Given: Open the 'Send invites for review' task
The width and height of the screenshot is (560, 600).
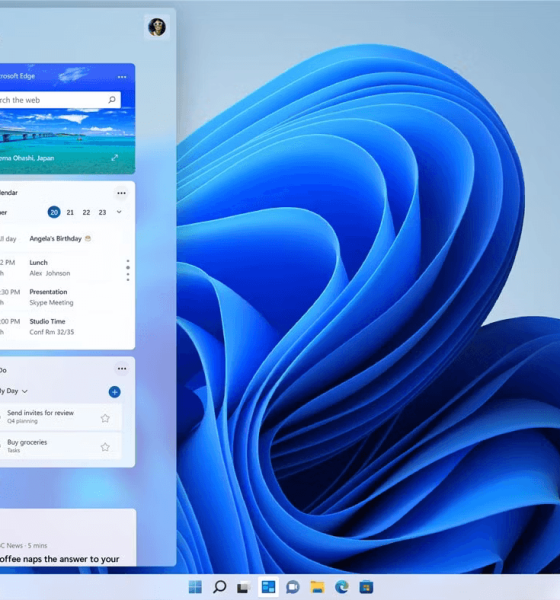Looking at the screenshot, I should [x=60, y=417].
